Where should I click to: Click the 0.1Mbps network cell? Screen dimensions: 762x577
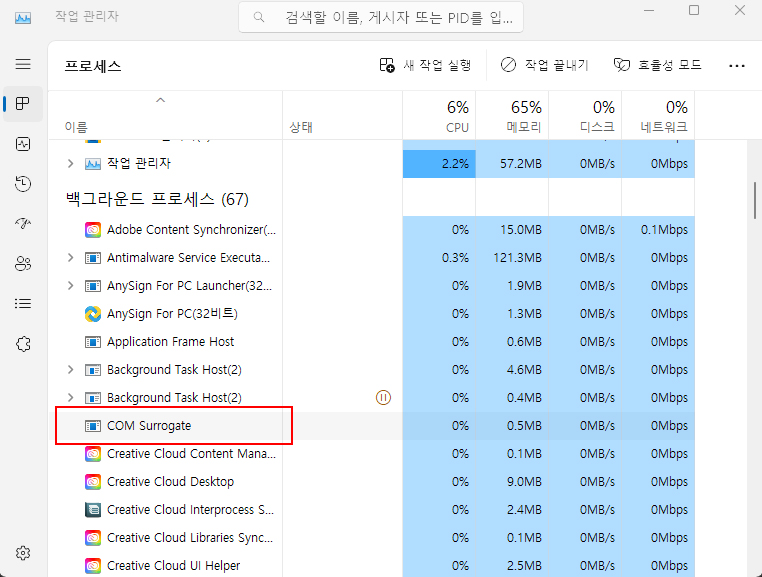tap(658, 229)
